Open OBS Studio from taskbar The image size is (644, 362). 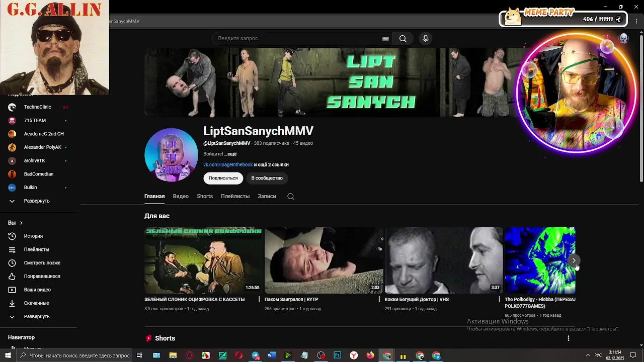click(x=321, y=355)
